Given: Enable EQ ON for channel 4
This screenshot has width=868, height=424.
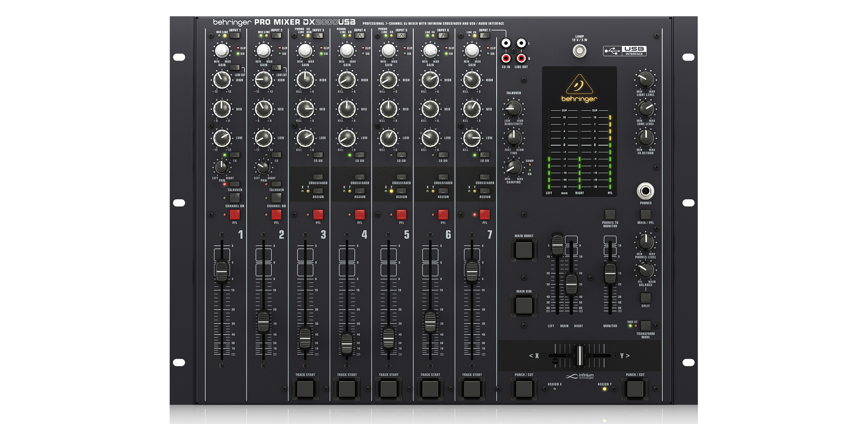Looking at the screenshot, I should pos(359,155).
